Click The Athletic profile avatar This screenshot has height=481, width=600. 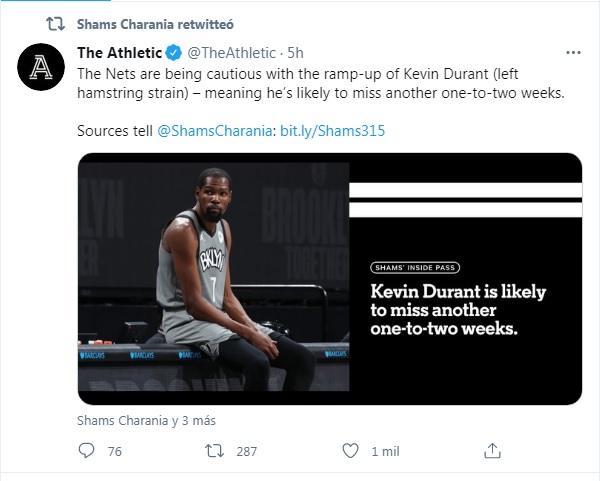(x=43, y=67)
